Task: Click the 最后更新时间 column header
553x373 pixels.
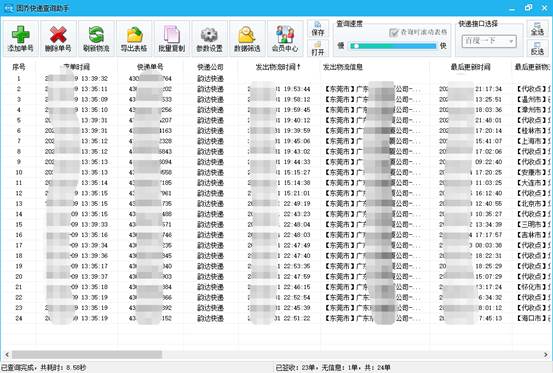Action: pos(470,67)
